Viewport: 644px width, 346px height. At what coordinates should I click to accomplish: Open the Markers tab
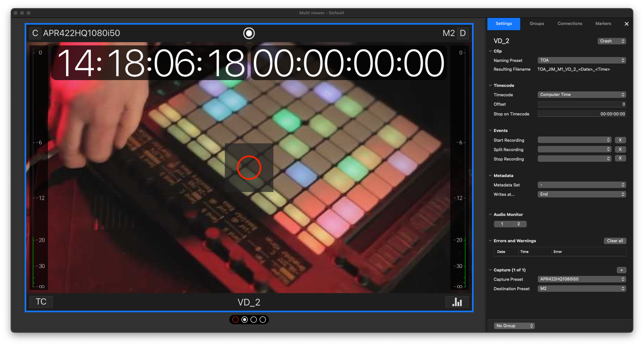(603, 24)
